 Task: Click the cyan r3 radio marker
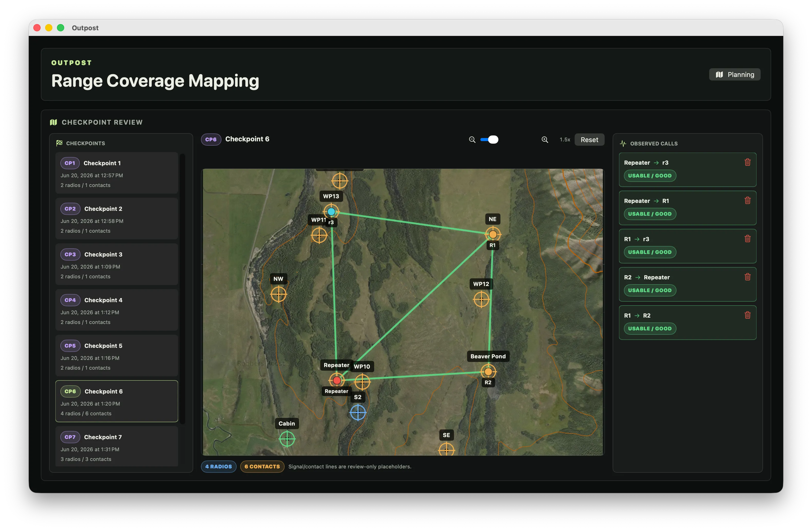[x=331, y=212]
